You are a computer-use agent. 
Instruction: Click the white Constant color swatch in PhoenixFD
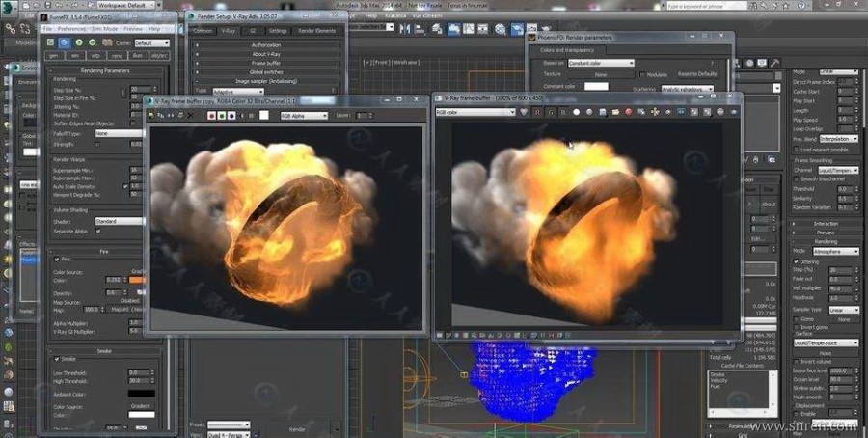pyautogui.click(x=596, y=87)
